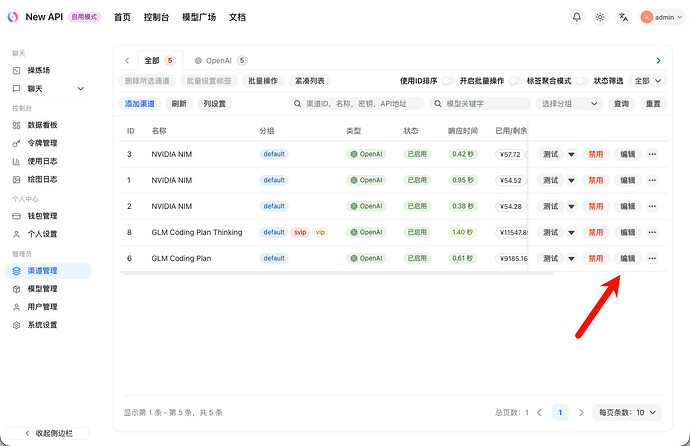The image size is (690, 446).
Task: Open 令牌管理 in the sidebar
Action: [48, 143]
